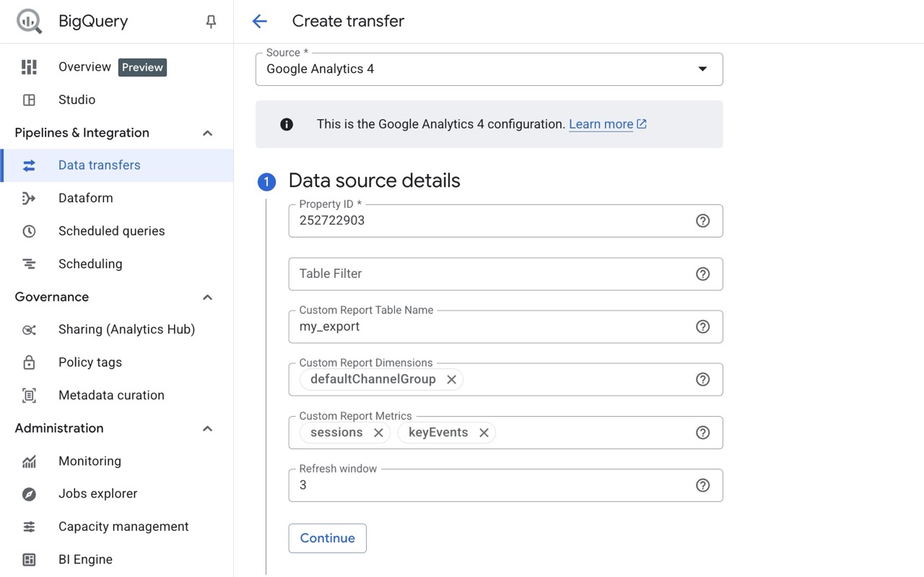The height and width of the screenshot is (577, 924).
Task: Click the Continue button
Action: click(x=327, y=538)
